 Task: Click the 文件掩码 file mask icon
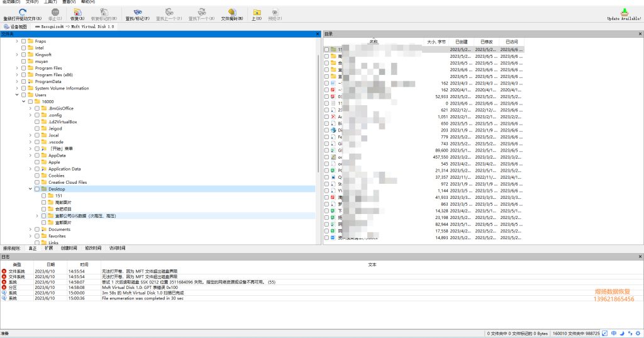tap(232, 13)
